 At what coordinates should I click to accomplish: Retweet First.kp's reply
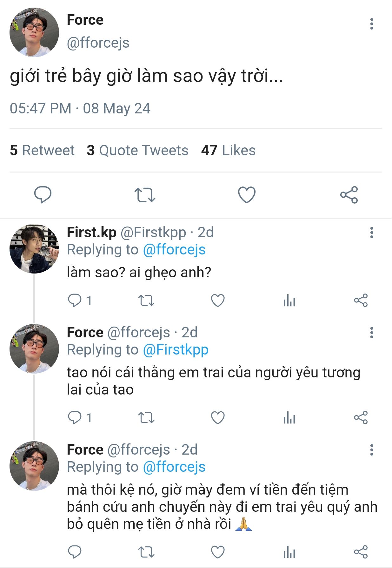click(x=146, y=301)
